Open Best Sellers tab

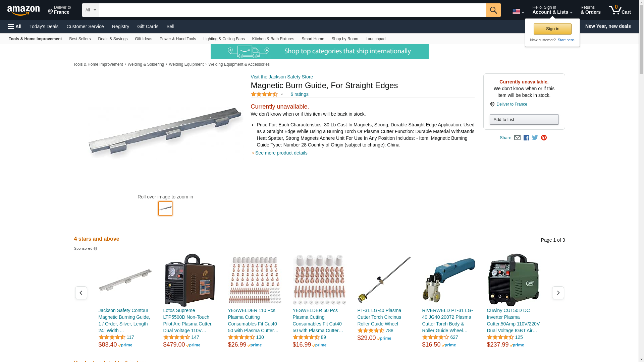click(x=80, y=39)
